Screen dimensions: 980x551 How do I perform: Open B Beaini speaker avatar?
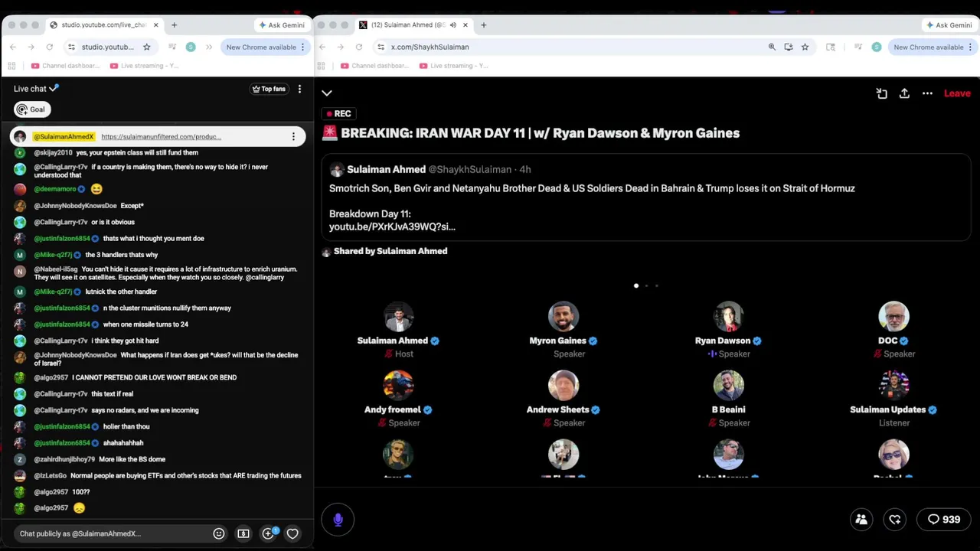(x=729, y=386)
